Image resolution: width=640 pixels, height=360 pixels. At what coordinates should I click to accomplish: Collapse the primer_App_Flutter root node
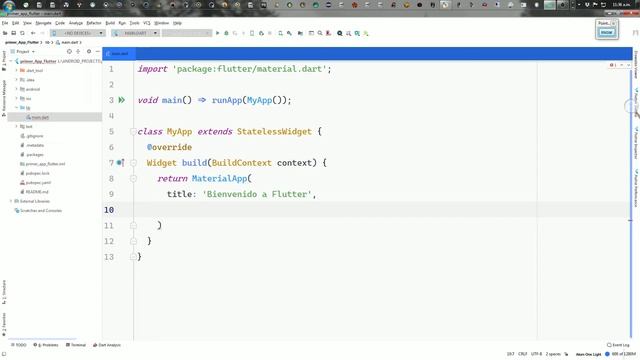11,61
